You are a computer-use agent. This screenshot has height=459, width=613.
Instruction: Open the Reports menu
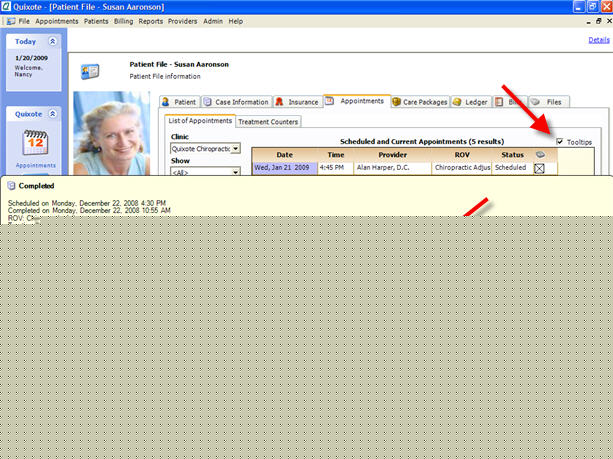point(151,21)
